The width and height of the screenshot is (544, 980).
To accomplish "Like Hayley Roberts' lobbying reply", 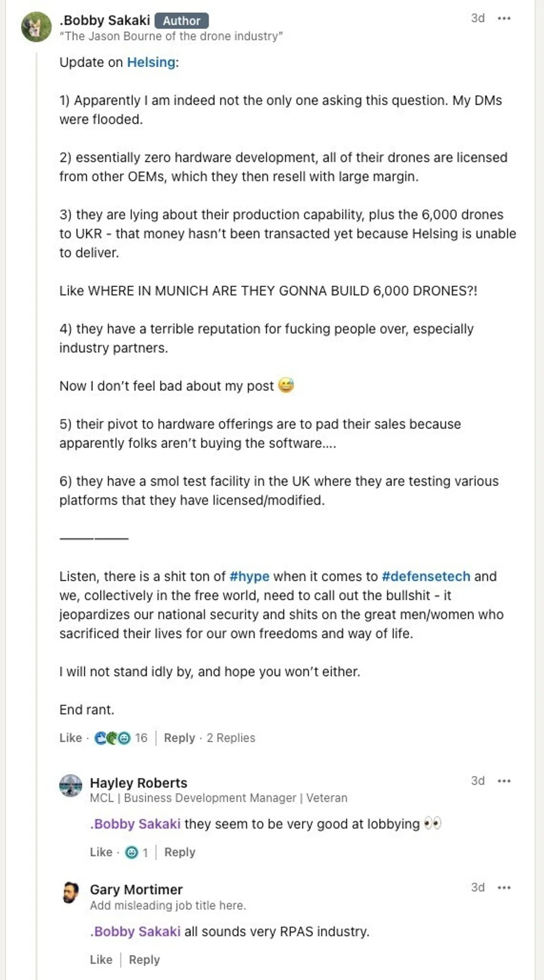I will click(x=101, y=852).
